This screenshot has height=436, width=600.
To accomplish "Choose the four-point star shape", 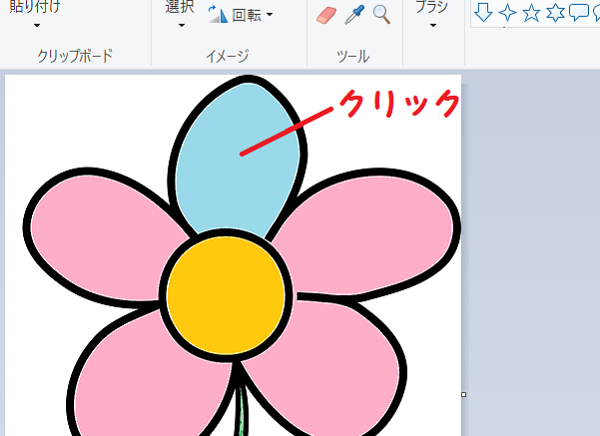I will [x=507, y=13].
